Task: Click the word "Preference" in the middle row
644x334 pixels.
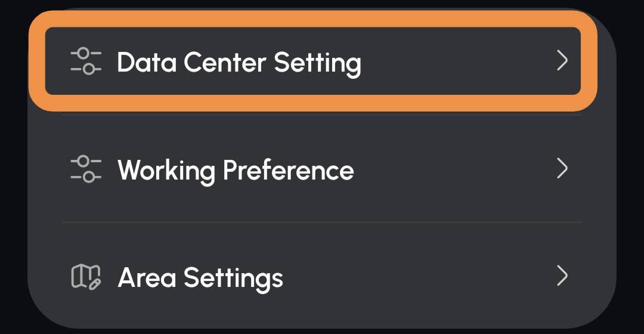Action: pos(289,169)
